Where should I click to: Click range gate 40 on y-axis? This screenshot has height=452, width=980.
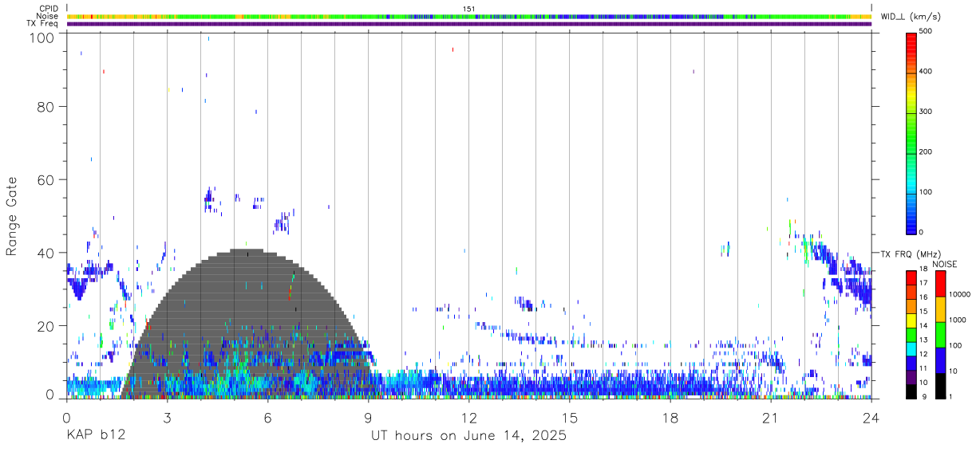(x=45, y=253)
